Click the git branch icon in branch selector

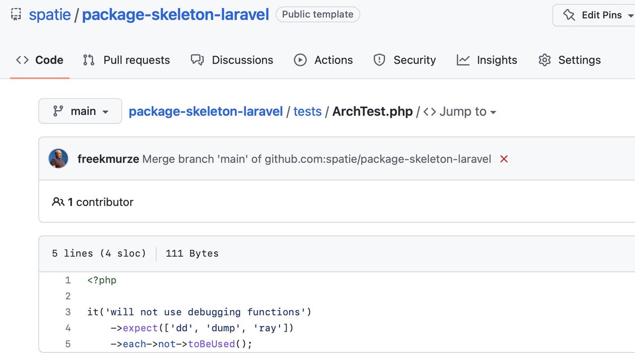point(58,111)
